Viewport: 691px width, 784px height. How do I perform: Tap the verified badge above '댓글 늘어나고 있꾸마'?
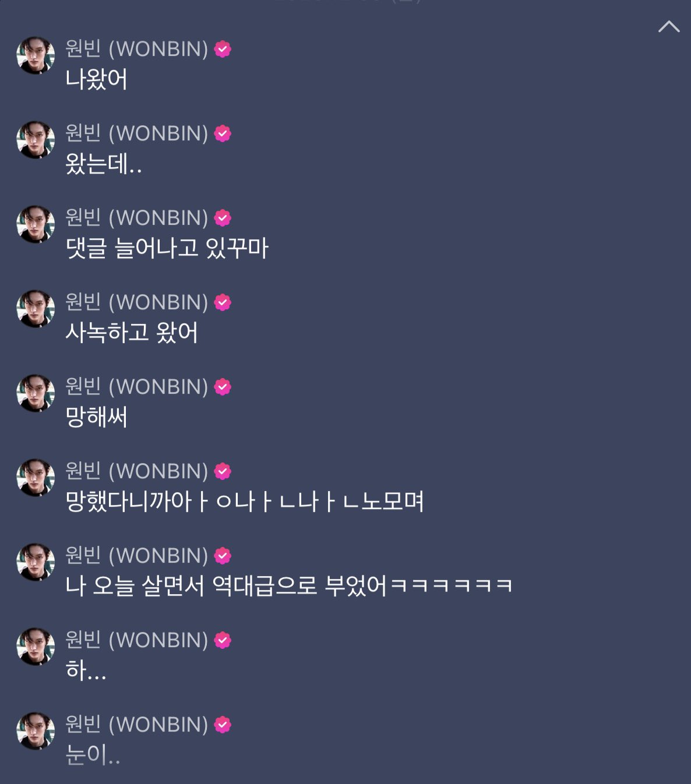click(x=223, y=218)
